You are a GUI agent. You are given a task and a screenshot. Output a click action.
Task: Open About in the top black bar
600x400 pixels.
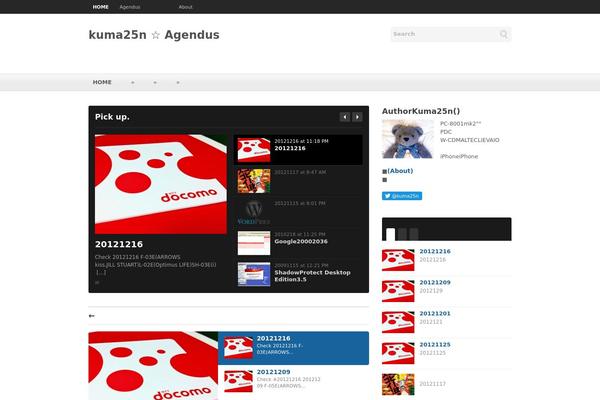pyautogui.click(x=186, y=7)
